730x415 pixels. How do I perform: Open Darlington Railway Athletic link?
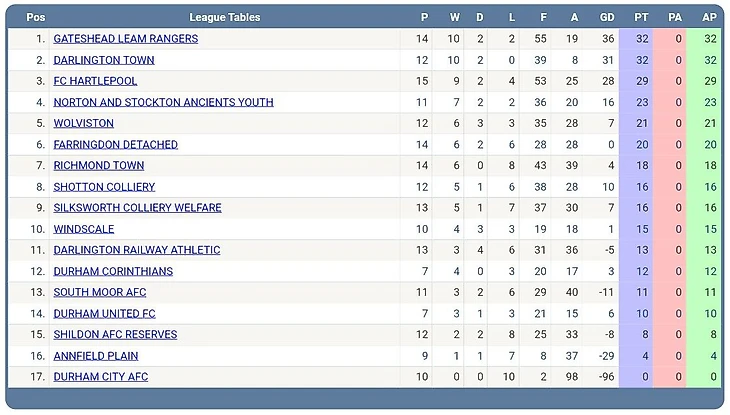coord(136,250)
